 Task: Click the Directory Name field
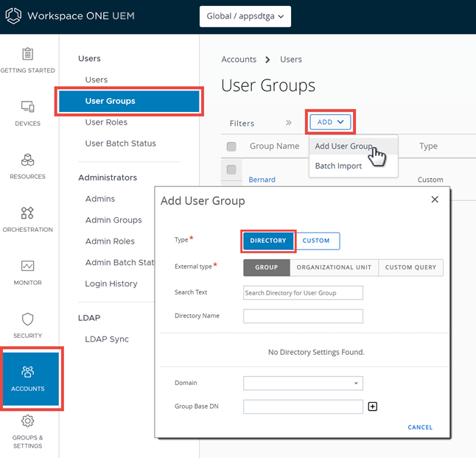(x=303, y=317)
